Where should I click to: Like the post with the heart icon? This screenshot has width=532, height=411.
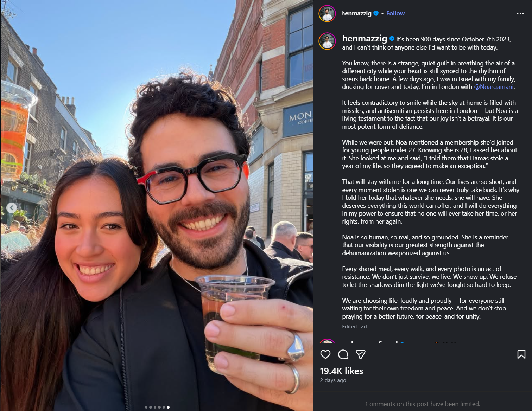tap(325, 354)
